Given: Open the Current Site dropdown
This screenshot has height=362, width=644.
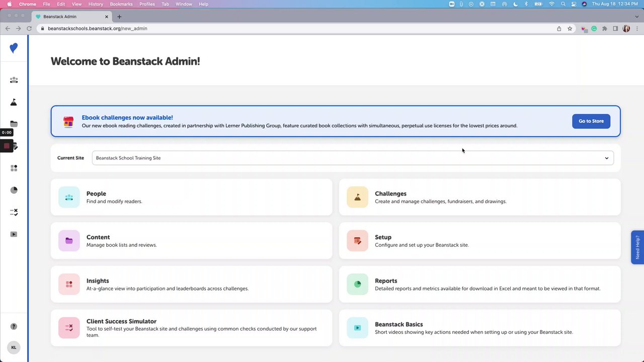Looking at the screenshot, I should [x=353, y=158].
